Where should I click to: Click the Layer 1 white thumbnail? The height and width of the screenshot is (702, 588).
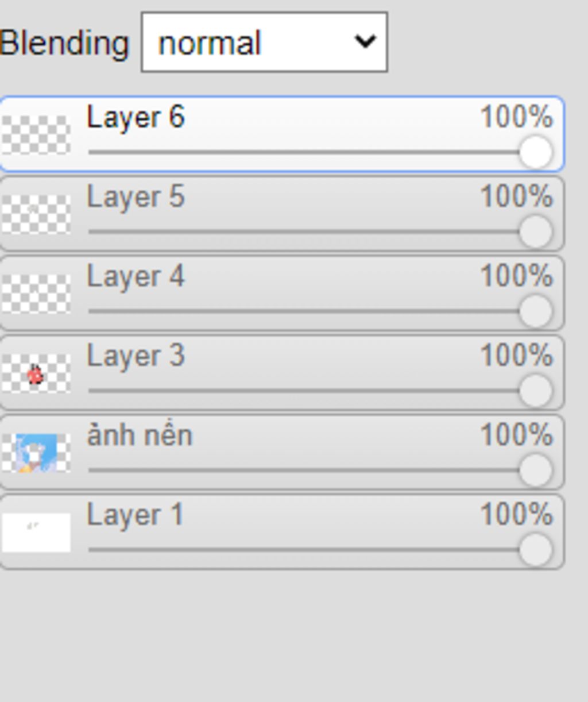tap(36, 532)
